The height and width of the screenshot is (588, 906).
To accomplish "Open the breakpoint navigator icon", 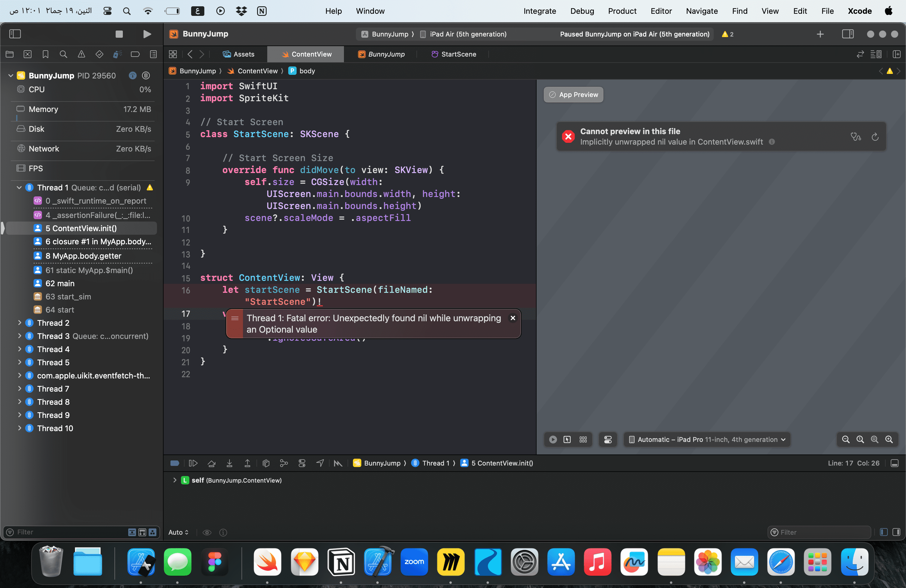I will pyautogui.click(x=135, y=54).
